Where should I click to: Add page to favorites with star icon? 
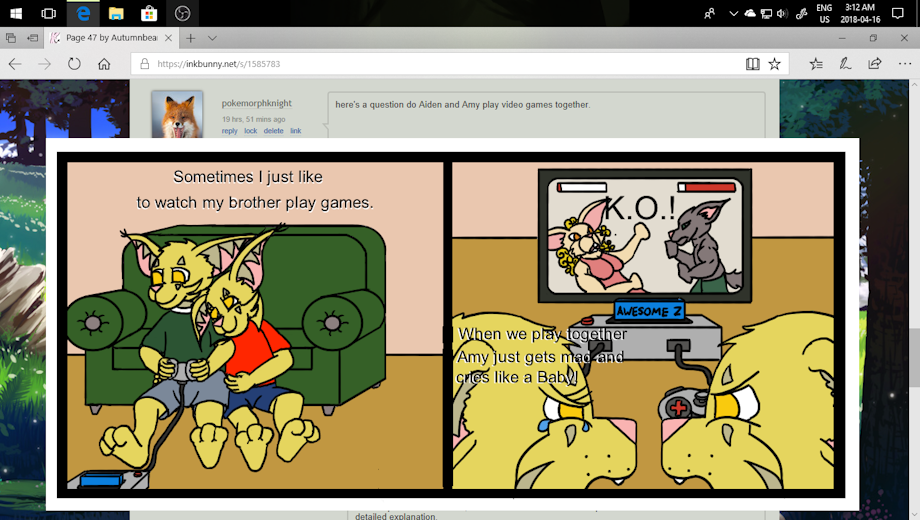774,64
